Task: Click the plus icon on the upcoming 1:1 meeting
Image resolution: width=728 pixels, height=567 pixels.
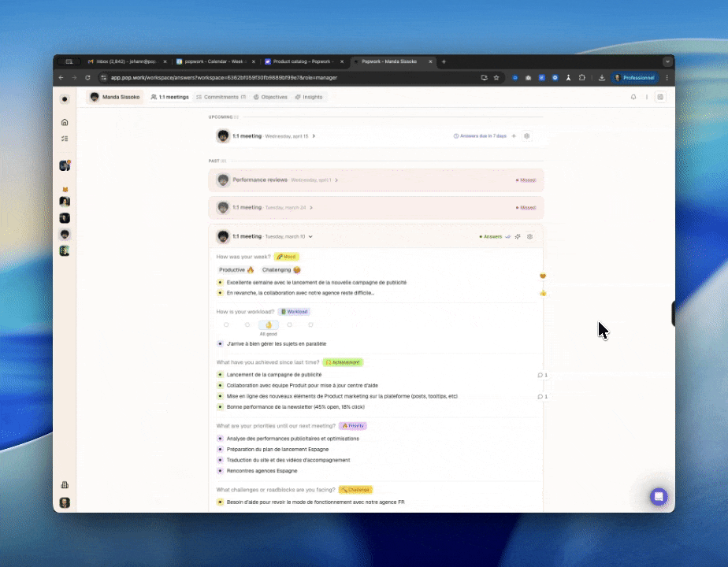Action: tap(514, 136)
